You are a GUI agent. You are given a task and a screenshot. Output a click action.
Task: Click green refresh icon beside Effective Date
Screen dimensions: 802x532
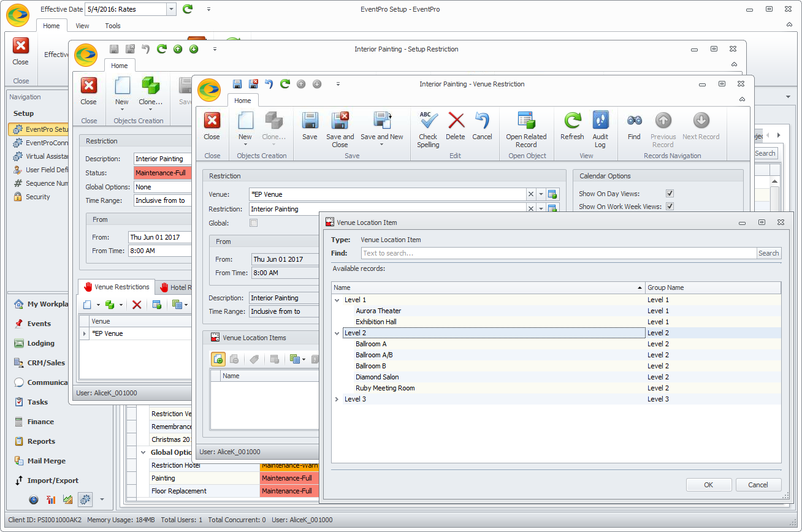click(188, 9)
